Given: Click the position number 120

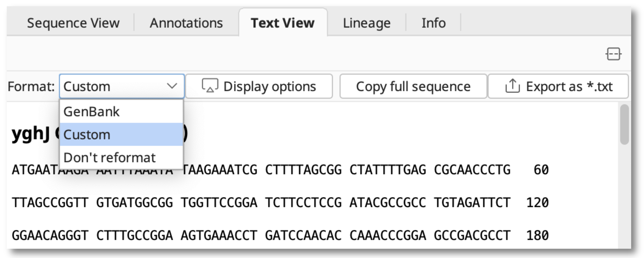Looking at the screenshot, I should (537, 202).
